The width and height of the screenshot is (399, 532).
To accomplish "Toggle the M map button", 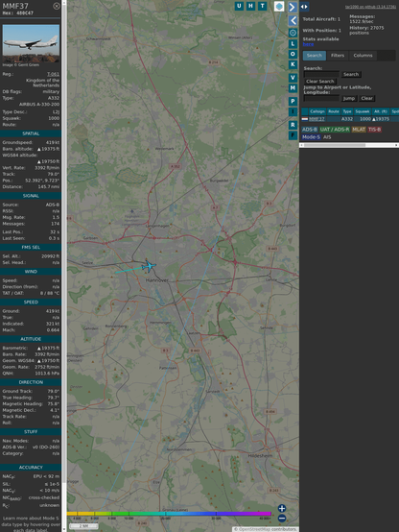I will 293,88.
